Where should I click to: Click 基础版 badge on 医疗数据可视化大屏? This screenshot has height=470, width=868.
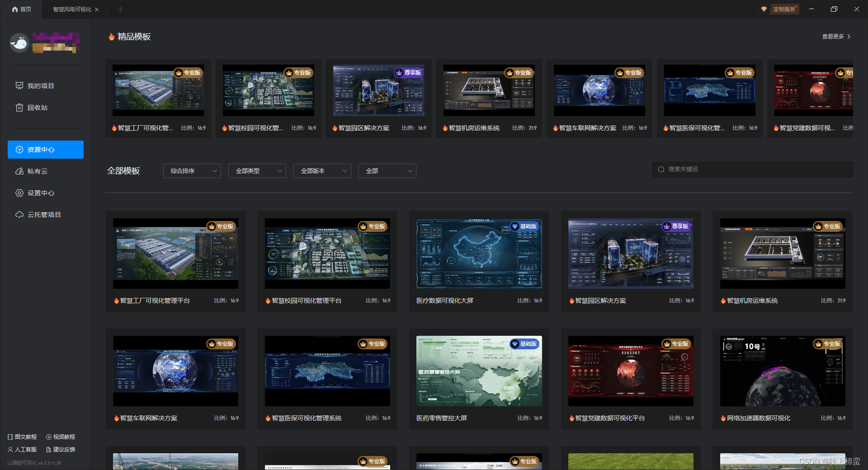[524, 226]
